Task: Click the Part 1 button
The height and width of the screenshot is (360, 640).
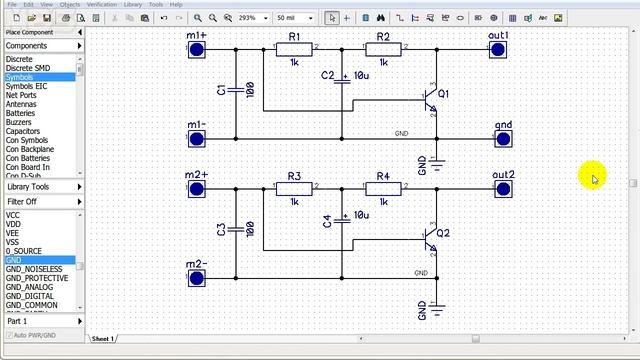Action: tap(44, 321)
